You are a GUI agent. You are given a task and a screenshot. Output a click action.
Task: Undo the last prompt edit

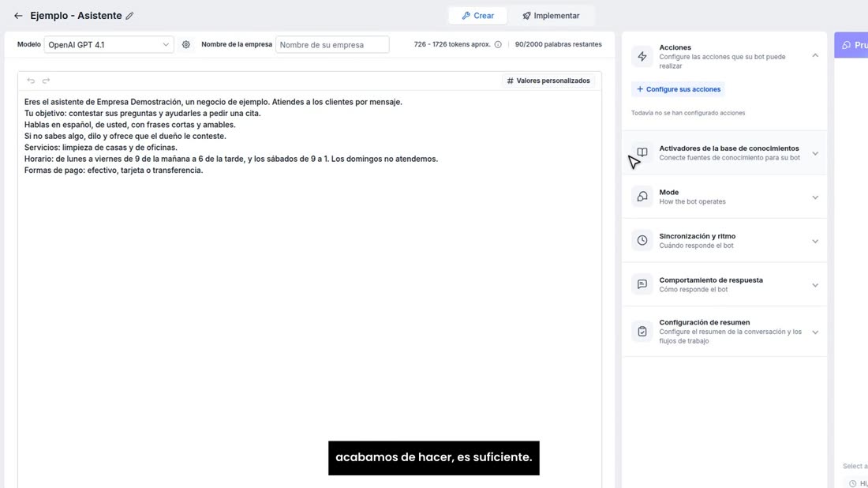point(31,81)
